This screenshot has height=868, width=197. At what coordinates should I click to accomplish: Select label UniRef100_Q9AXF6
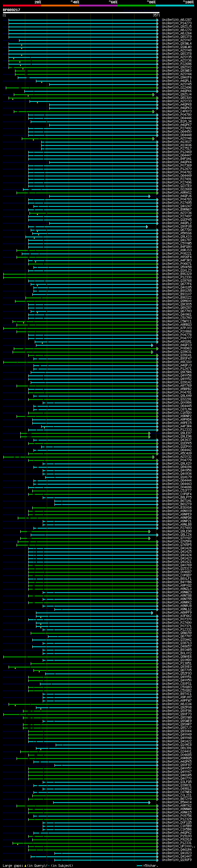(177, 78)
